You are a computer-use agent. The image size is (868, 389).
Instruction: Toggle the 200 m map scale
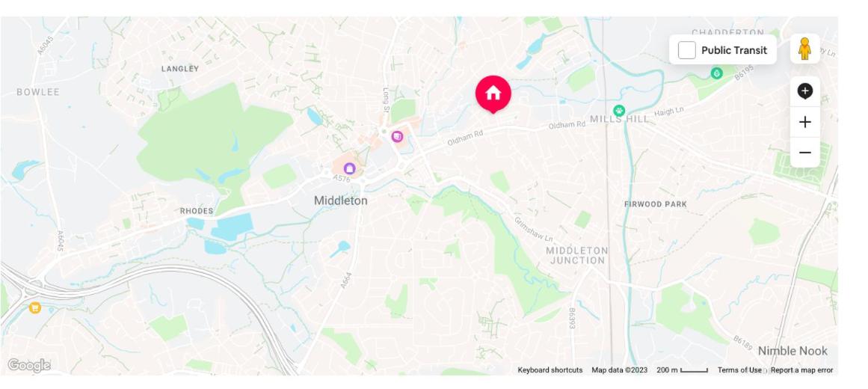(x=682, y=370)
